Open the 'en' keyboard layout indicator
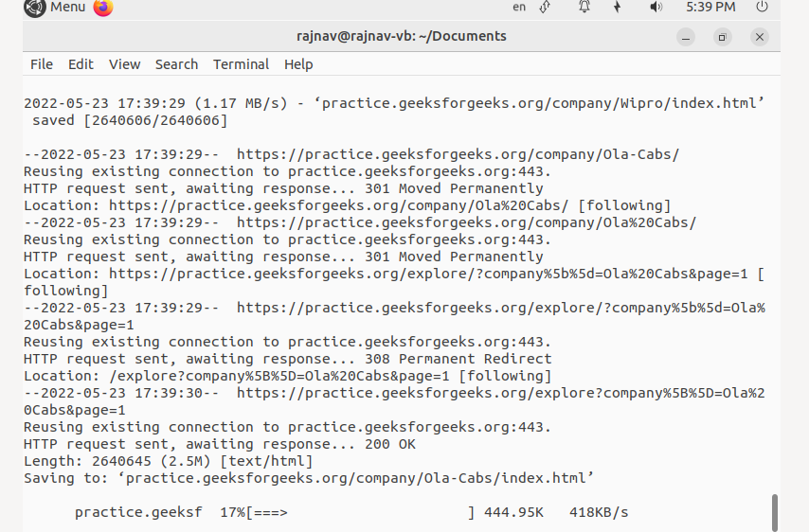Viewport: 809px width, 532px height. 519,8
